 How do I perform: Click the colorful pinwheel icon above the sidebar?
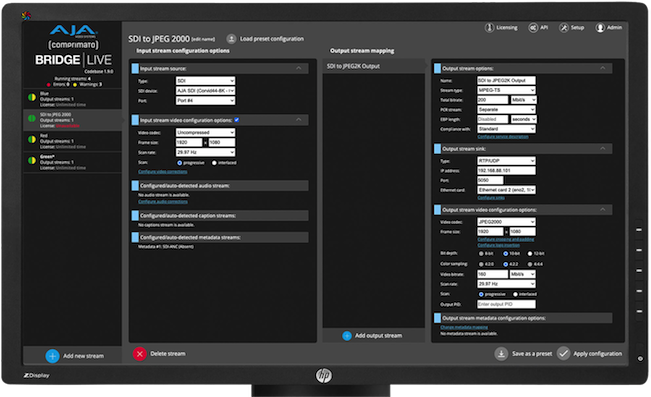[x=26, y=16]
